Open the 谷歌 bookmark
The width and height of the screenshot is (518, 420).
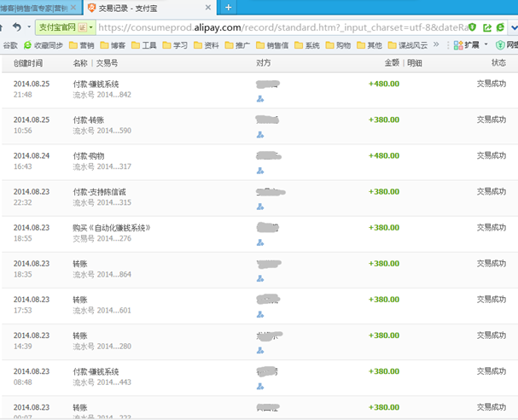pos(10,45)
